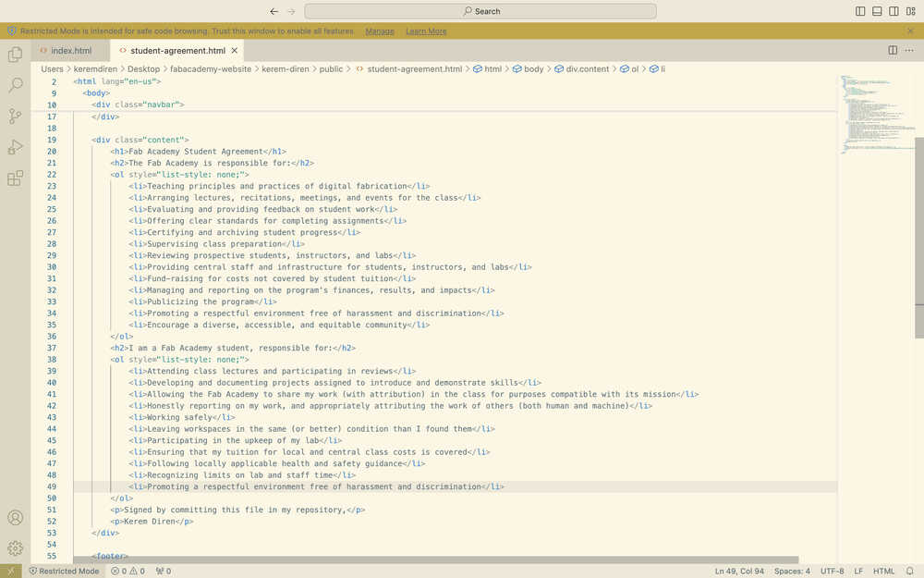Click 'Publicizing the program' text
The image size is (924, 578).
201,301
